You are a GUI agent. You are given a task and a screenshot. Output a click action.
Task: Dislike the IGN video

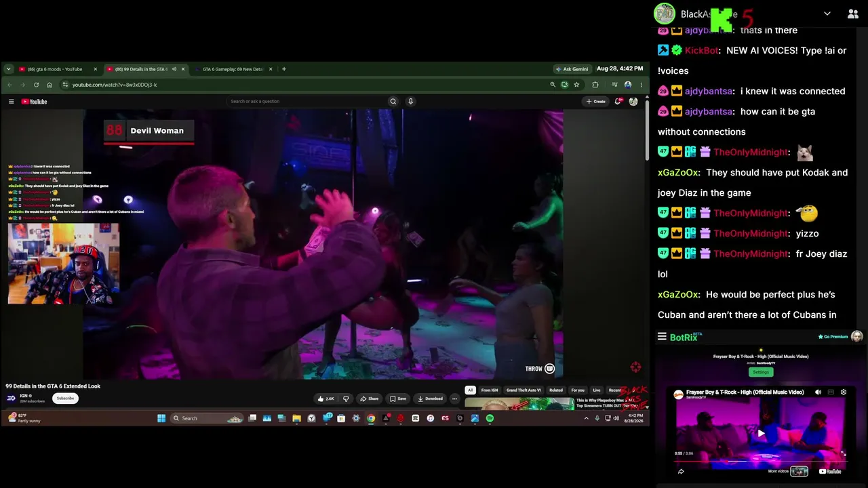tap(346, 399)
